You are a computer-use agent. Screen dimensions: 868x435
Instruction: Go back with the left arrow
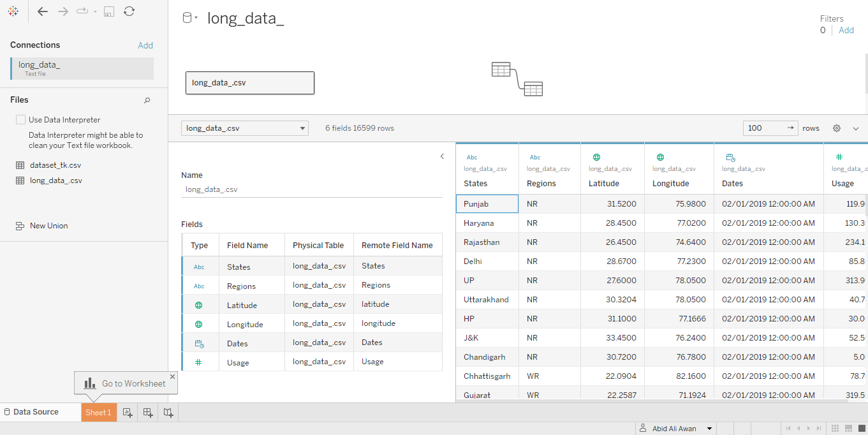click(43, 11)
